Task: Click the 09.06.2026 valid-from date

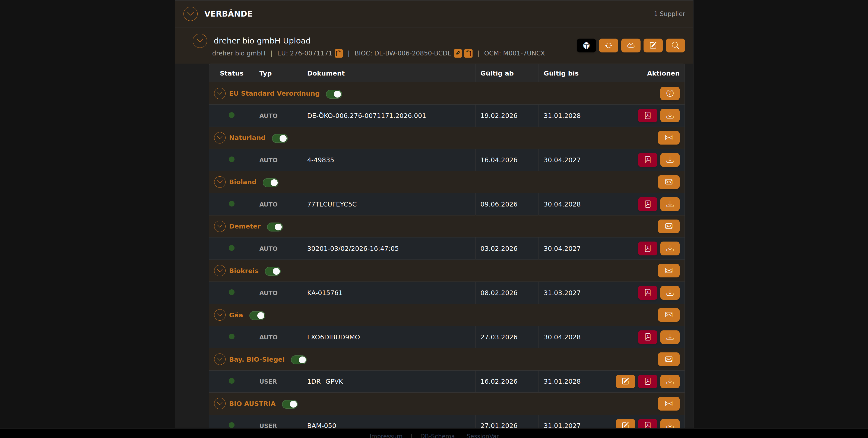Action: click(x=499, y=204)
